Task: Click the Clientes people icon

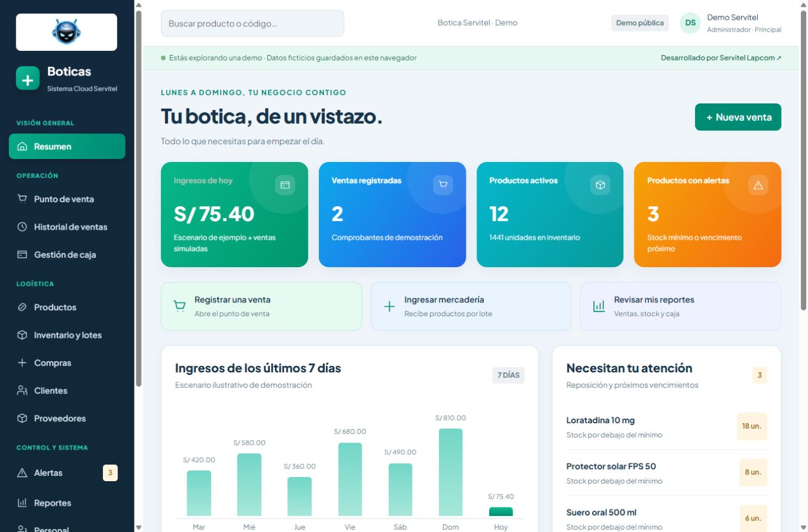Action: click(x=22, y=391)
